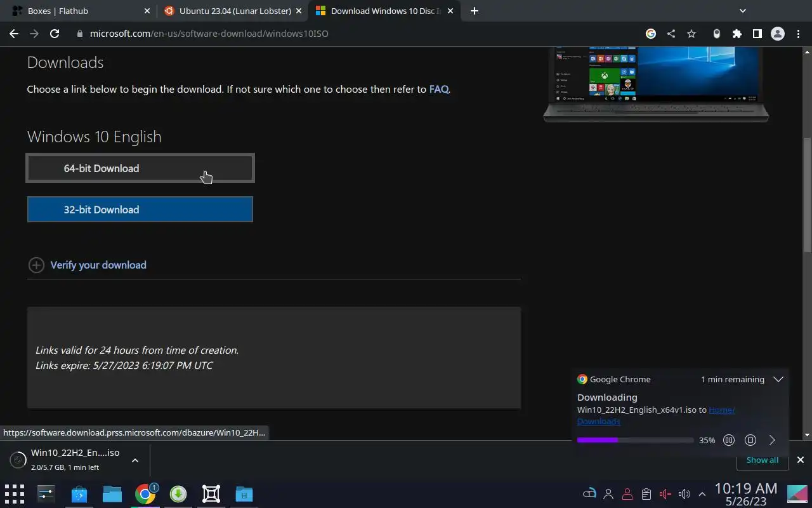812x508 pixels.
Task: Reload the Microsoft download page
Action: tap(55, 34)
